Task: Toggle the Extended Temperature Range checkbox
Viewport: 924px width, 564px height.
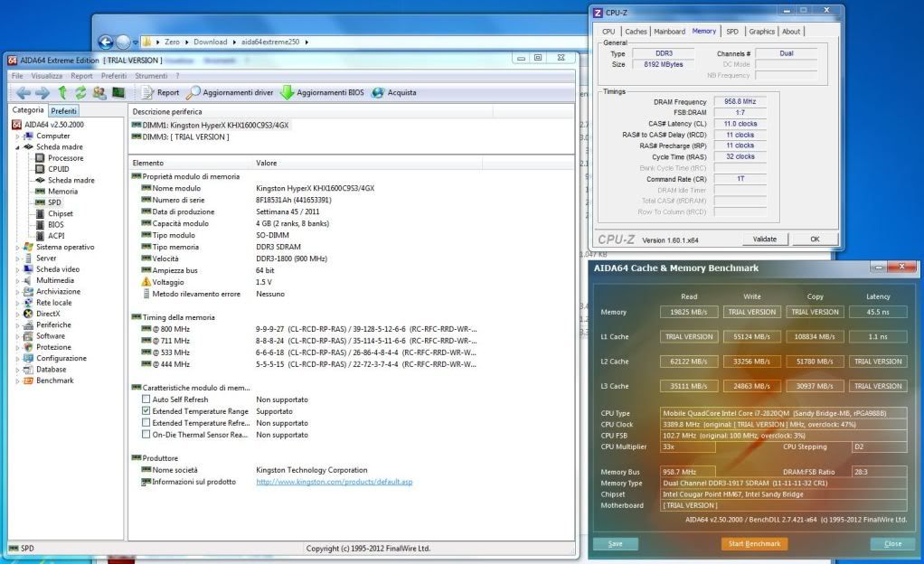Action: pyautogui.click(x=146, y=410)
